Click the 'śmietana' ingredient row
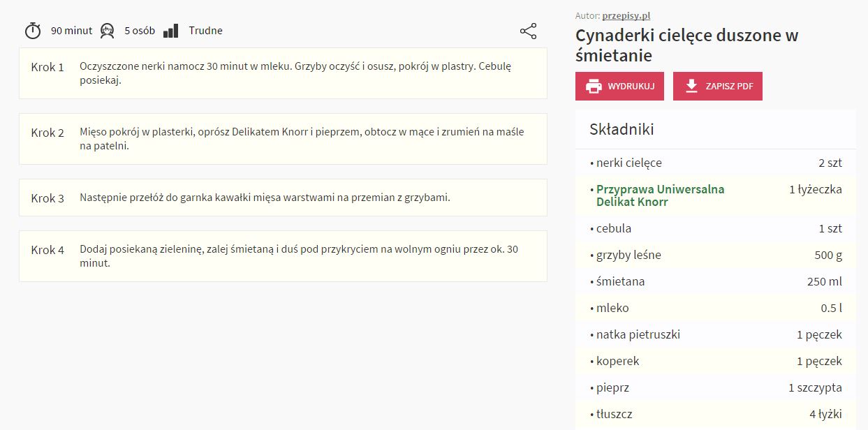The width and height of the screenshot is (868, 430). point(716,281)
